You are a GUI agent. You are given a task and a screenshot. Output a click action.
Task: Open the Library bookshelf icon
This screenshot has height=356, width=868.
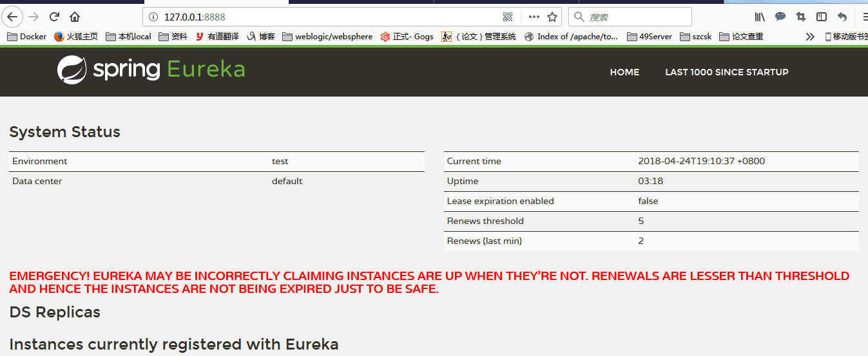pos(760,17)
